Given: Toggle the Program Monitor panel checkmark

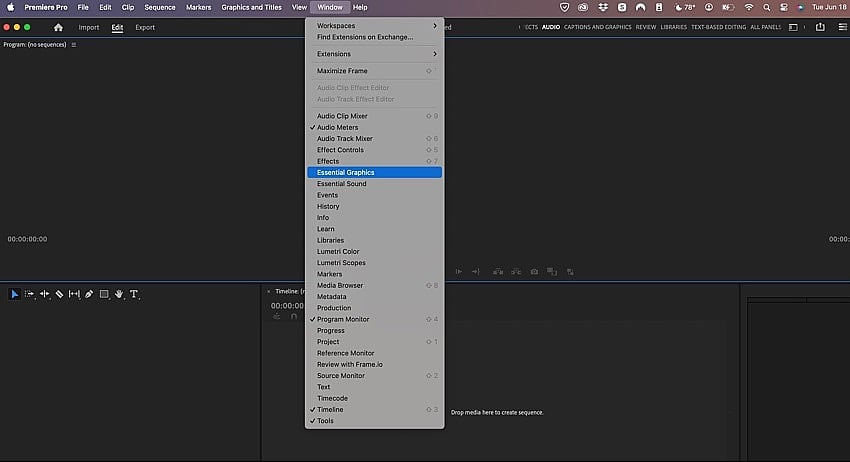Looking at the screenshot, I should tap(343, 319).
